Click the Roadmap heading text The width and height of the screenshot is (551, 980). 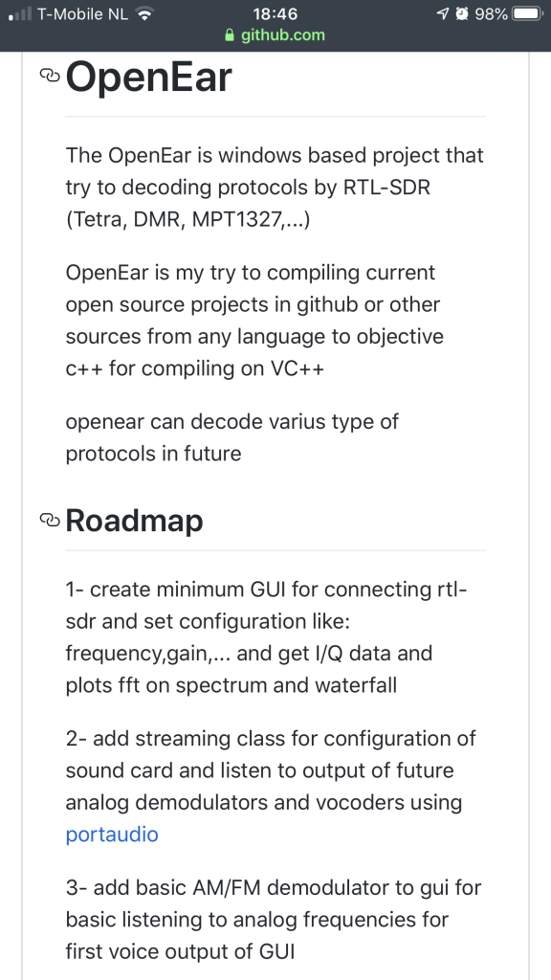[x=134, y=521]
